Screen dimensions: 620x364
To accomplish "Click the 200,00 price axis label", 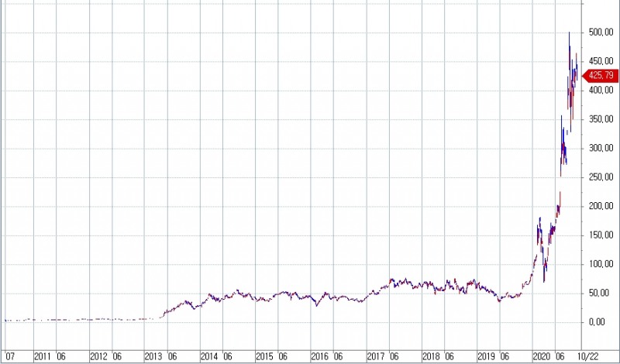I will click(601, 206).
